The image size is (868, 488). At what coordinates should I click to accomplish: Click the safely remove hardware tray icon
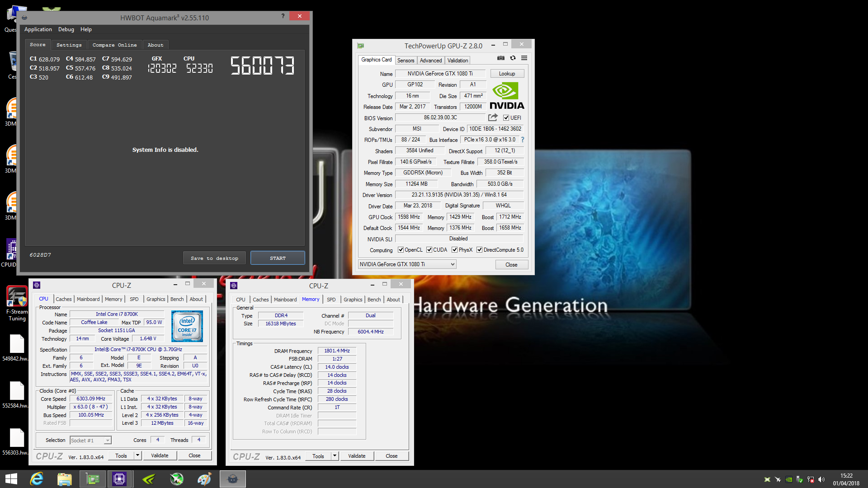pos(800,479)
